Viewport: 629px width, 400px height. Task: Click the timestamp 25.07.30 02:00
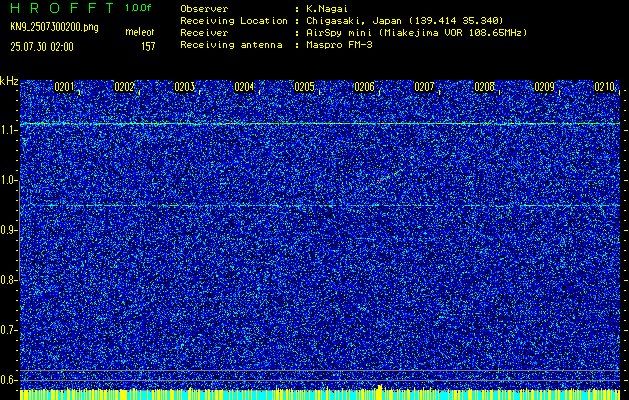(x=42, y=47)
